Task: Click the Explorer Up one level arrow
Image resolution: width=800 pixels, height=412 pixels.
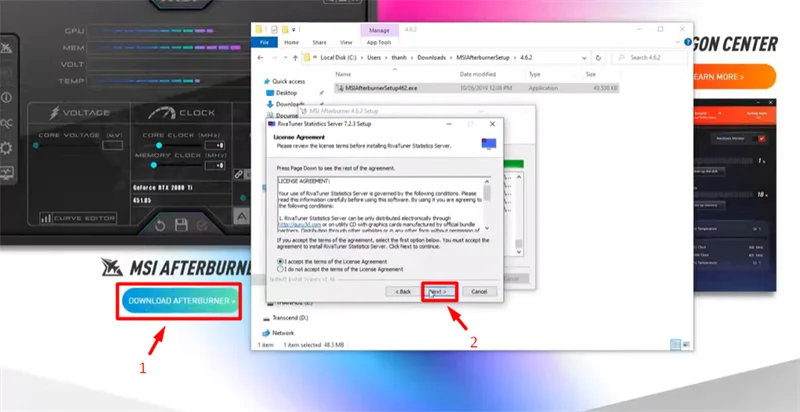Action: pos(295,58)
